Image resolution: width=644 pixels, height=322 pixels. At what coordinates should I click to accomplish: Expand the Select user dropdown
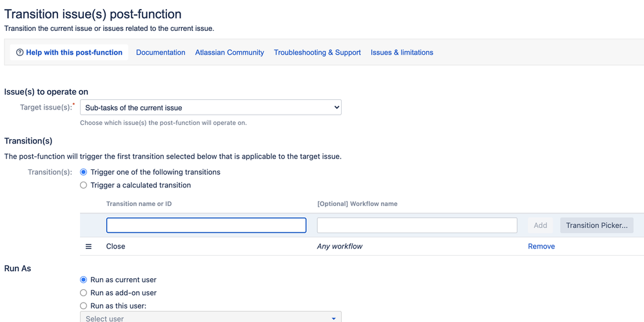point(211,318)
